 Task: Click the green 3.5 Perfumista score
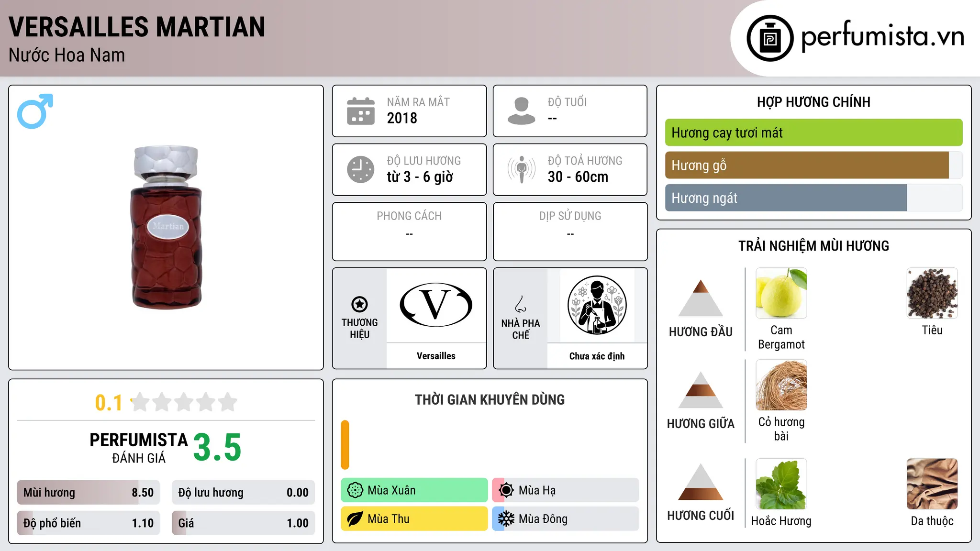pyautogui.click(x=217, y=447)
